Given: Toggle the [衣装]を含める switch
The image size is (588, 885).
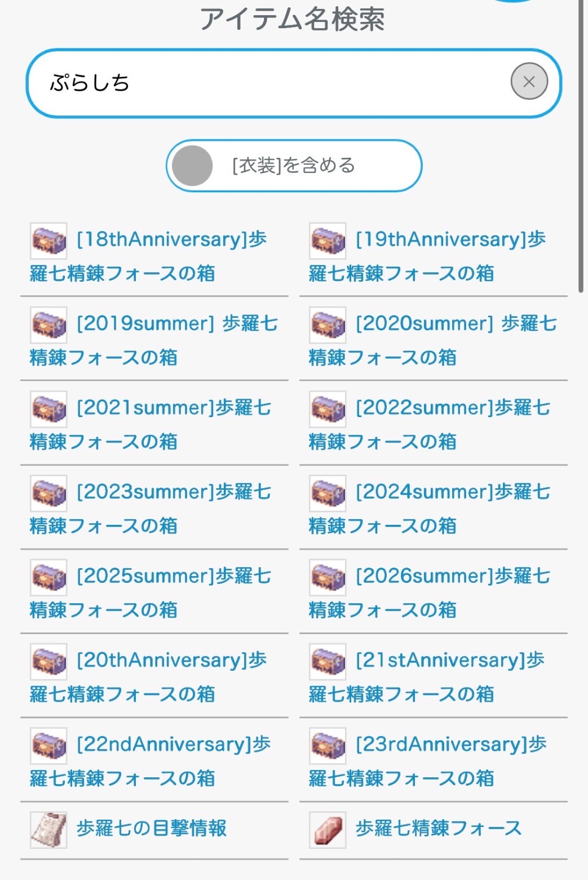Looking at the screenshot, I should pyautogui.click(x=294, y=166).
